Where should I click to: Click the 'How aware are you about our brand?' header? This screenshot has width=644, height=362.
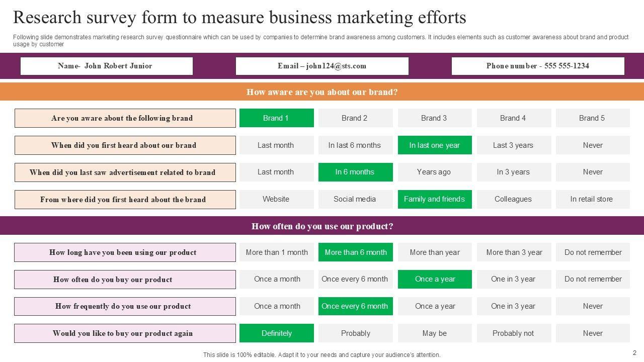(x=322, y=92)
